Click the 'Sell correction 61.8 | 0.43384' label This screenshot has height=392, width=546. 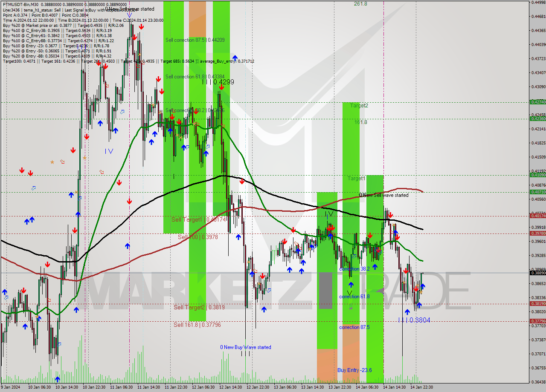pyautogui.click(x=195, y=77)
